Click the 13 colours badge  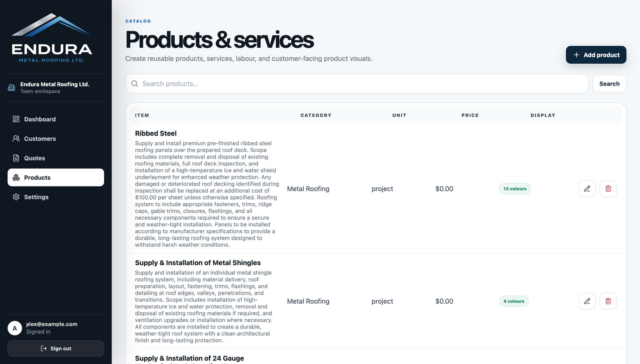pyautogui.click(x=515, y=189)
